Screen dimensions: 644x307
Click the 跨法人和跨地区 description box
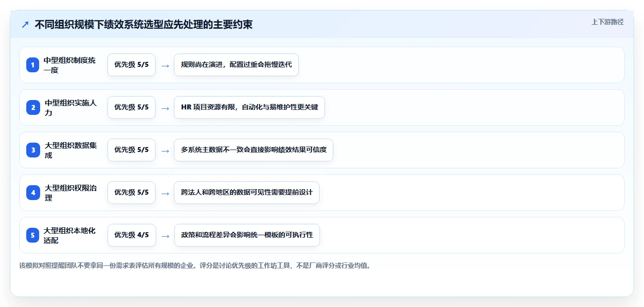pyautogui.click(x=247, y=193)
